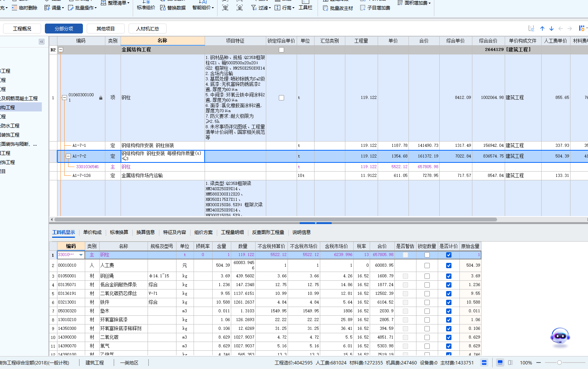Click the main table horizontal scrollbar

[276, 219]
